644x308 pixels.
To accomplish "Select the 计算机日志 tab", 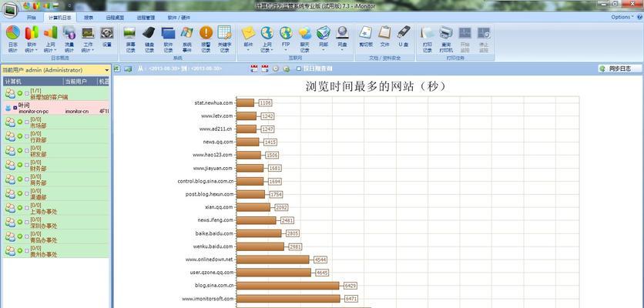I will click(x=60, y=18).
